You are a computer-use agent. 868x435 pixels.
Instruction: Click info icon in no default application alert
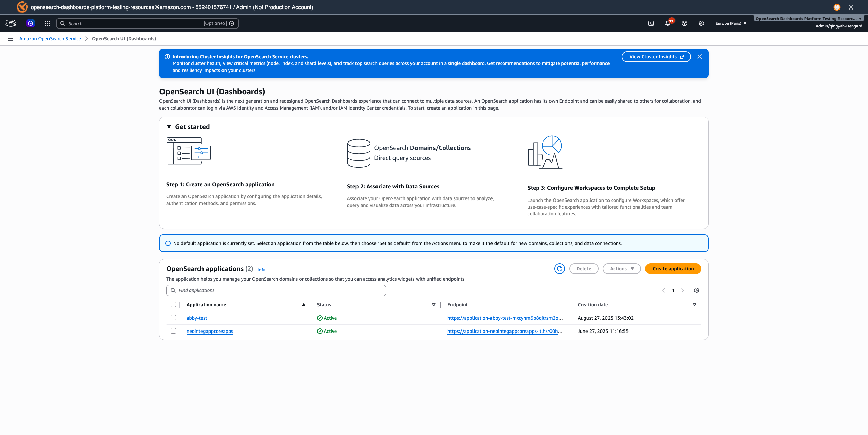pyautogui.click(x=168, y=243)
